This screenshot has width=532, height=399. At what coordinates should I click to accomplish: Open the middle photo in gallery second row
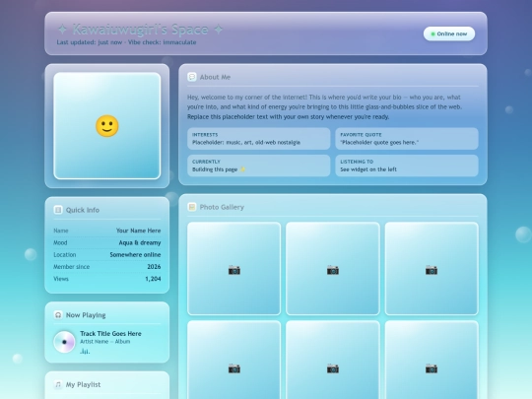(x=333, y=360)
